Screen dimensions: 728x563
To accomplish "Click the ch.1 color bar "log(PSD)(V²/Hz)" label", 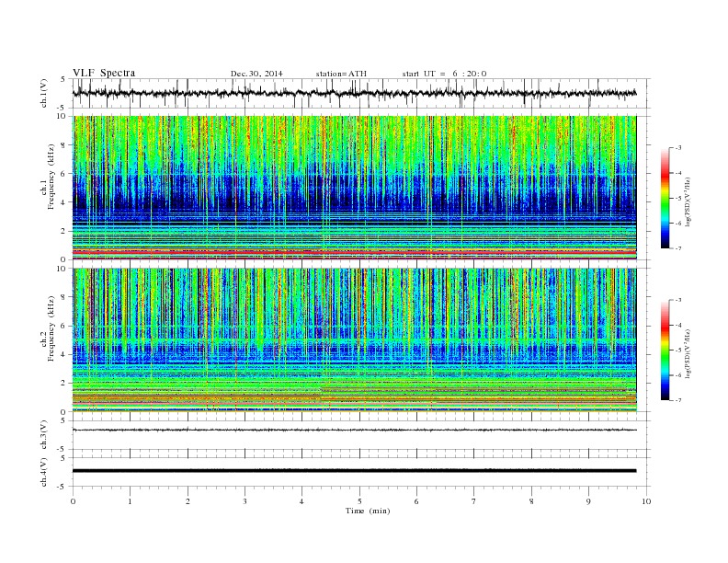I will [x=688, y=201].
